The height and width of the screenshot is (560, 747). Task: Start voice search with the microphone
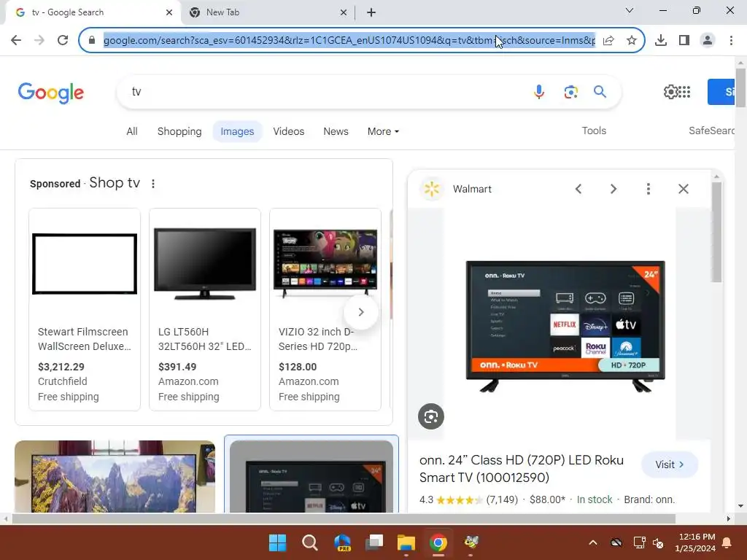pos(539,91)
